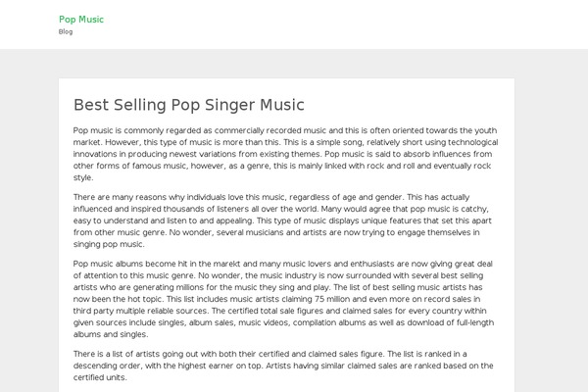The width and height of the screenshot is (588, 392).
Task: Click the paragraph beginning Pop music albums become hit
Action: (x=283, y=299)
